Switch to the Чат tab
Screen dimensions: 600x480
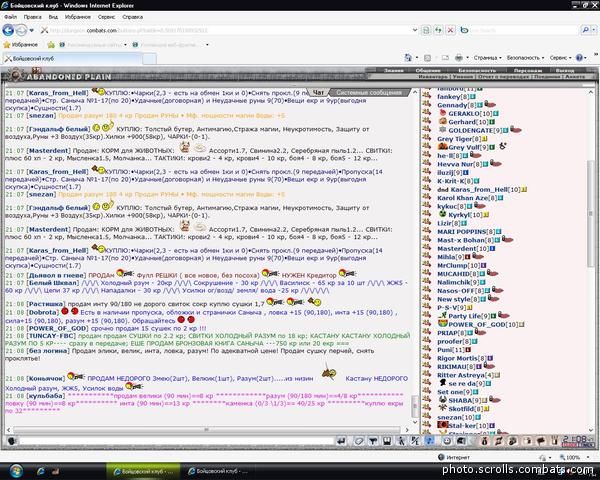[x=318, y=92]
